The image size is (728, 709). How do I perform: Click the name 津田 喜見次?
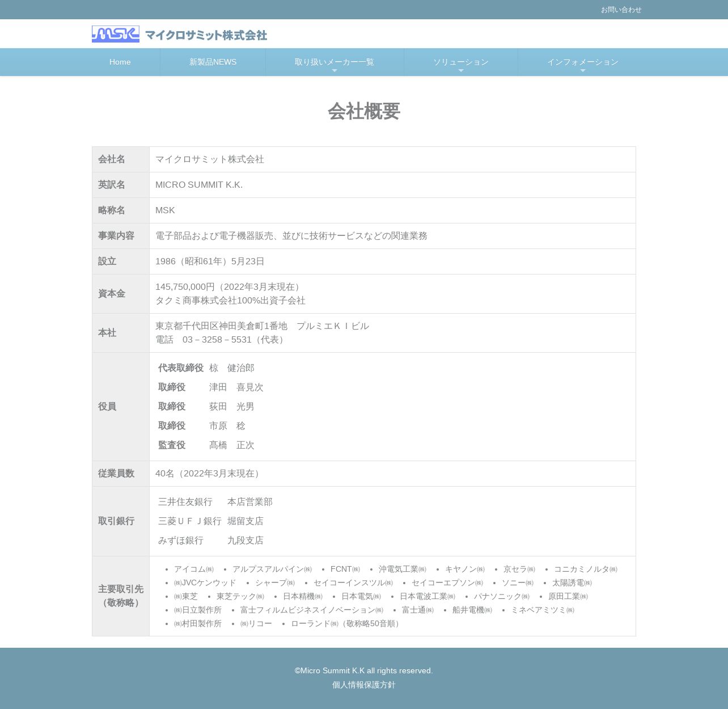click(236, 387)
